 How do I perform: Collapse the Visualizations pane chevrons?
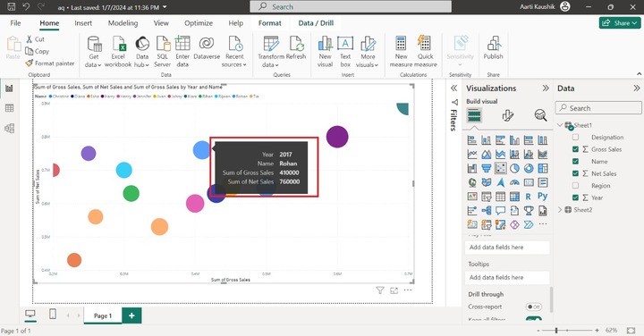[x=546, y=88]
